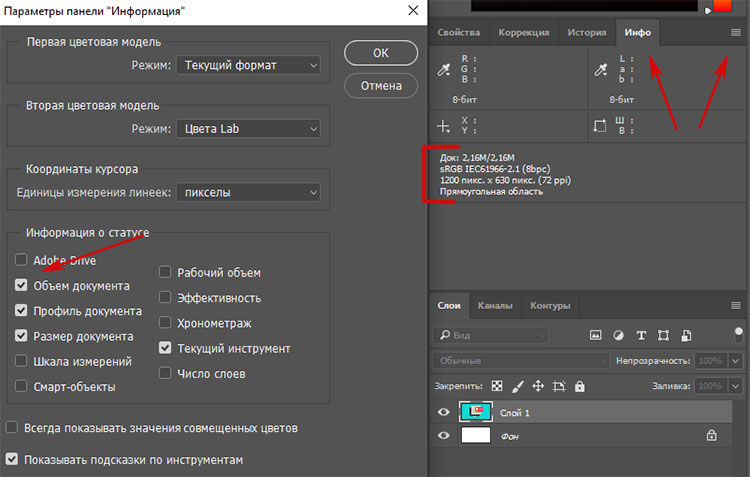Image resolution: width=750 pixels, height=477 pixels.
Task: Hide the Слой 1 layer via eye icon
Action: tap(443, 412)
